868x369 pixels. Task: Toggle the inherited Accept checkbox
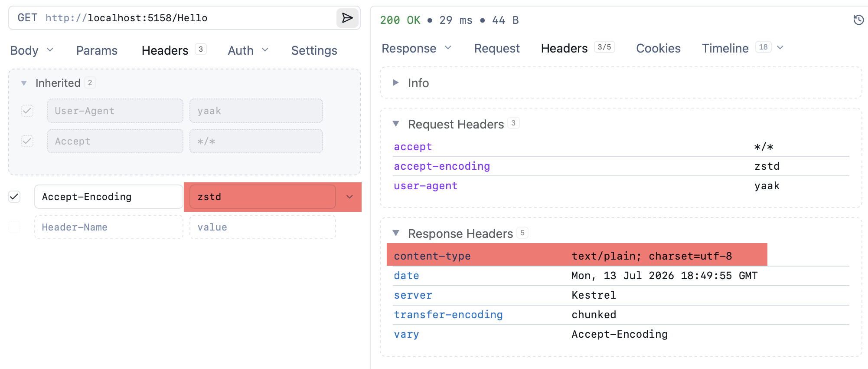click(27, 141)
